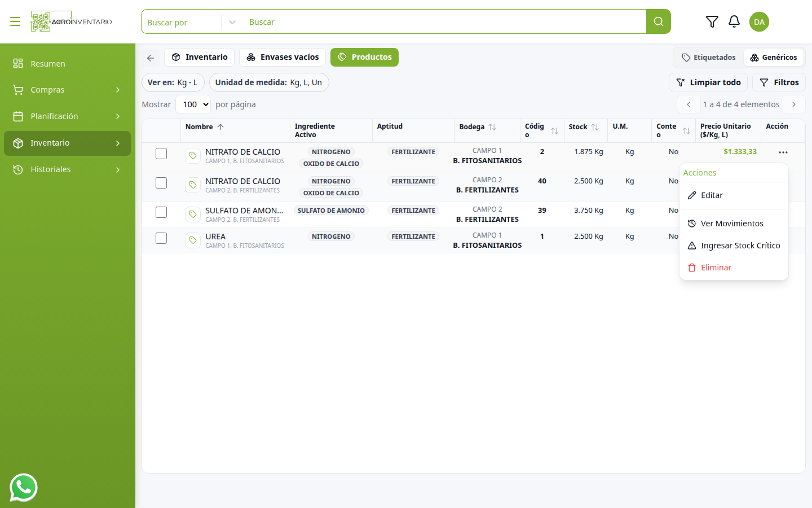Go to next page of results
This screenshot has width=812, height=508.
point(793,104)
